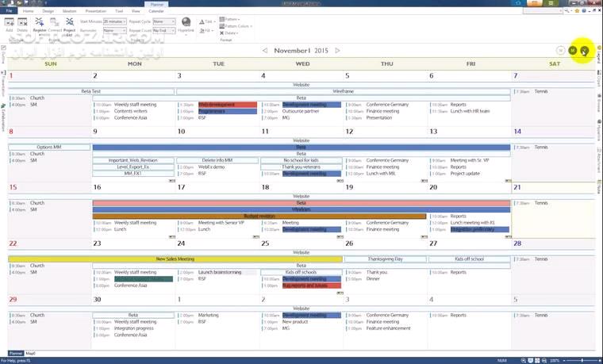Switch to the Home ribbon tab
The image size is (603, 364).
(x=28, y=11)
